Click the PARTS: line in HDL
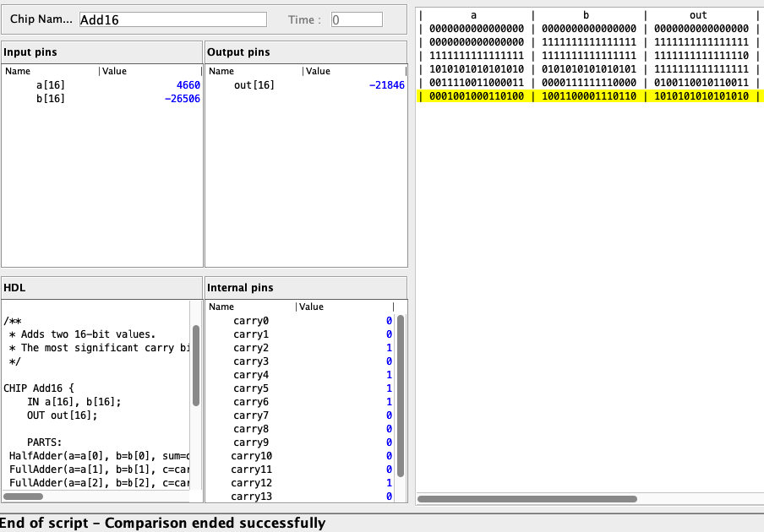The width and height of the screenshot is (764, 532). 44,442
